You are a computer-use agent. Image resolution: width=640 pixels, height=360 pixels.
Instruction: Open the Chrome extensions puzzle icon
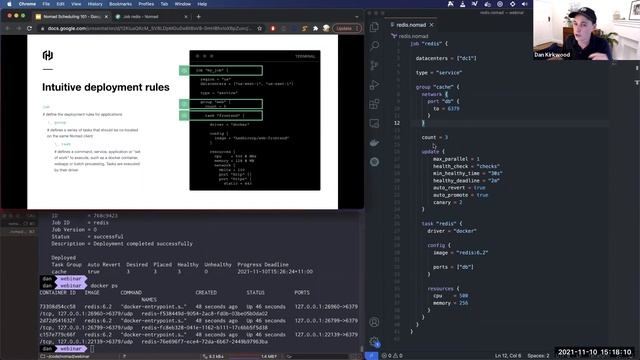coord(315,28)
